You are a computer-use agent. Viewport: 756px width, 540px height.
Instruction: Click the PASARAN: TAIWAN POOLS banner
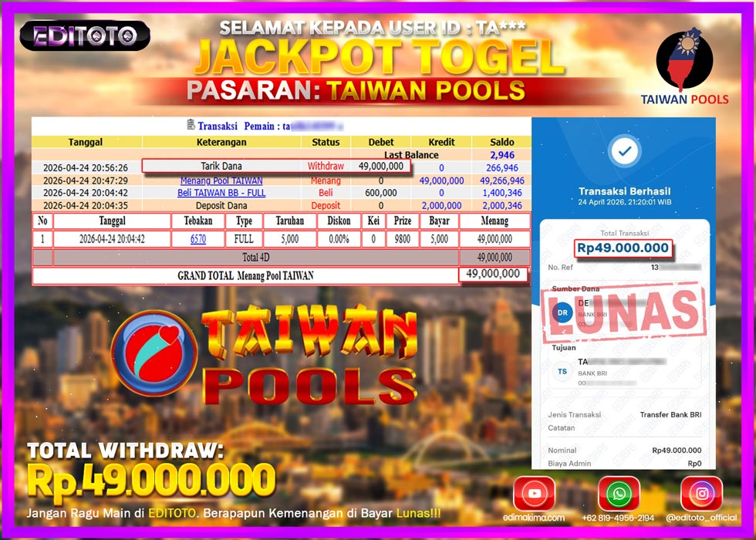pyautogui.click(x=356, y=91)
